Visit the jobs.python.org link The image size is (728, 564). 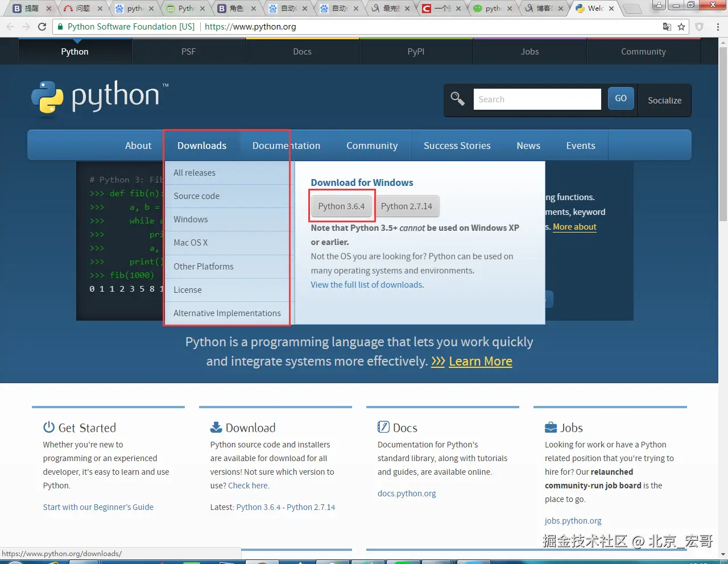click(573, 521)
